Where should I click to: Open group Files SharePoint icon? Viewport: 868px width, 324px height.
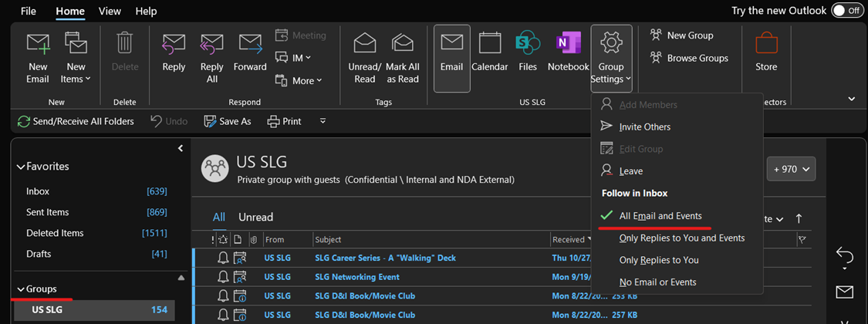click(x=528, y=45)
